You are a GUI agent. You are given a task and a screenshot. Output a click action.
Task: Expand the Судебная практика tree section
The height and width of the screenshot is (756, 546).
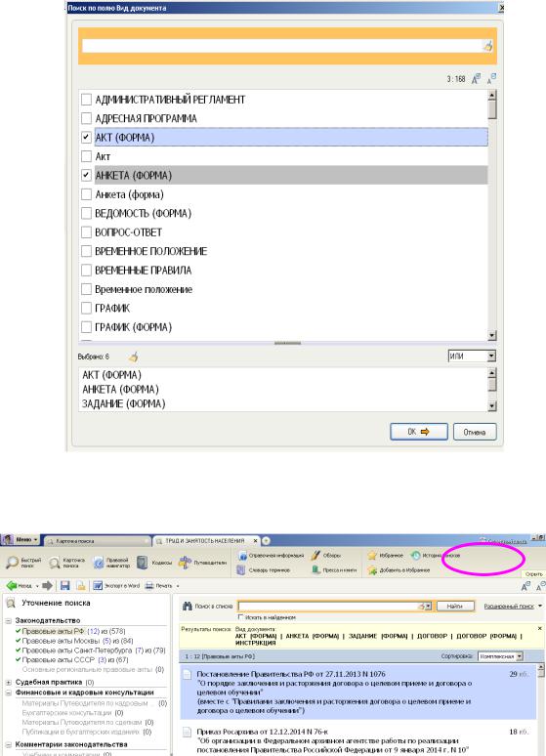coord(8,682)
